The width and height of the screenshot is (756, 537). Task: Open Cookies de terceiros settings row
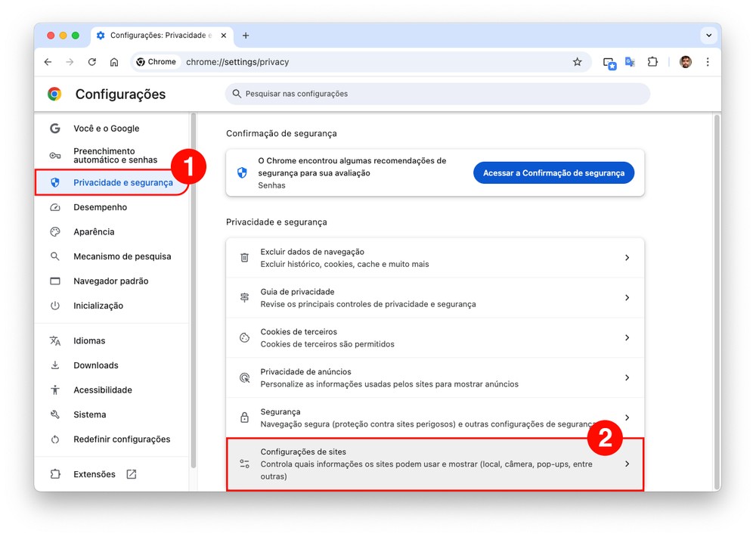[x=435, y=338]
